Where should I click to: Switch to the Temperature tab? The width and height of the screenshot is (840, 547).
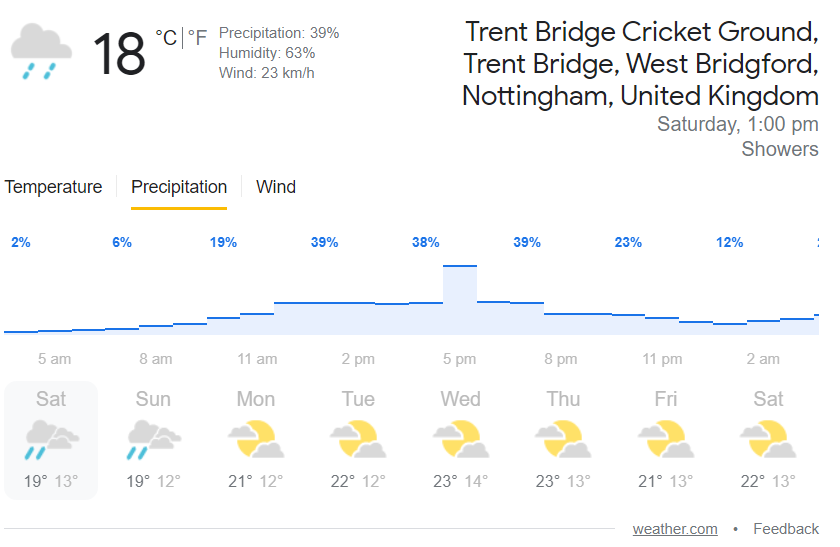coord(53,187)
